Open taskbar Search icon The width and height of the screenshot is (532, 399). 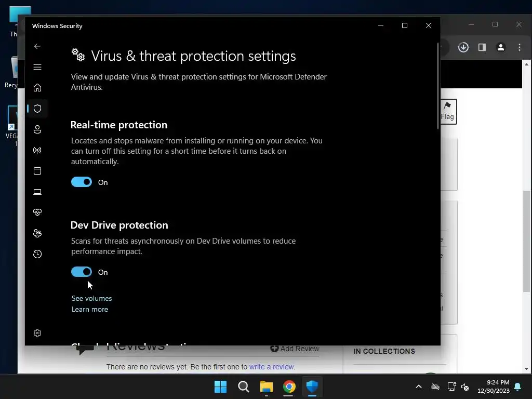pos(243,387)
